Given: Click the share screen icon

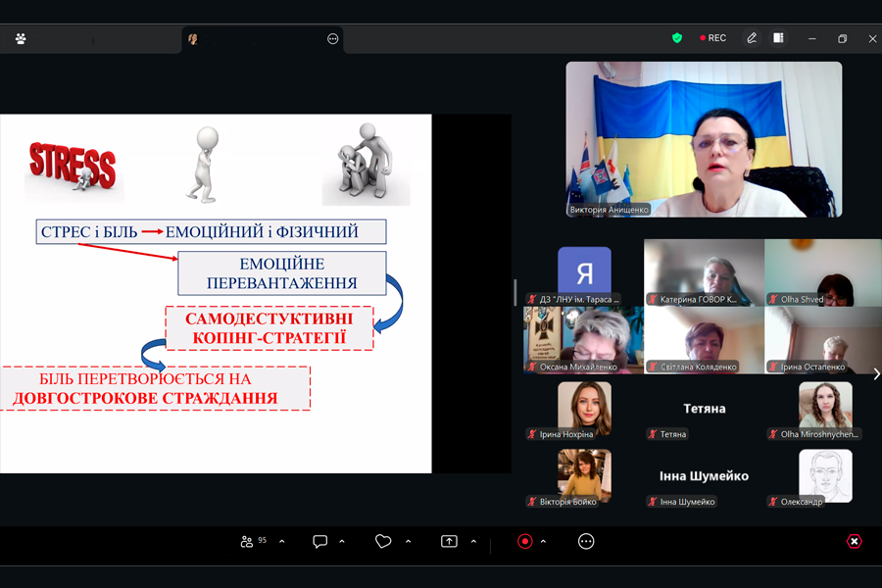Looking at the screenshot, I should click(449, 541).
